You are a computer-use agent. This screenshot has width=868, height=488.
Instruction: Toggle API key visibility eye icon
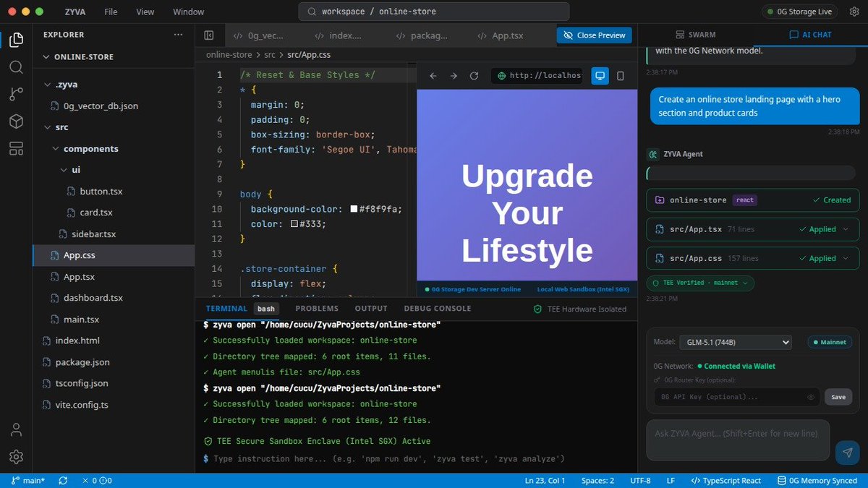click(x=811, y=397)
